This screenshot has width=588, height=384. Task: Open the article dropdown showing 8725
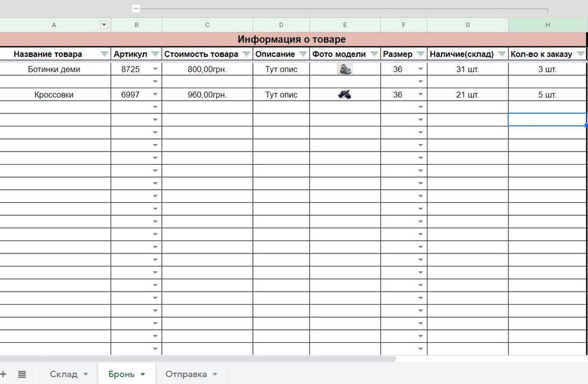(x=155, y=69)
